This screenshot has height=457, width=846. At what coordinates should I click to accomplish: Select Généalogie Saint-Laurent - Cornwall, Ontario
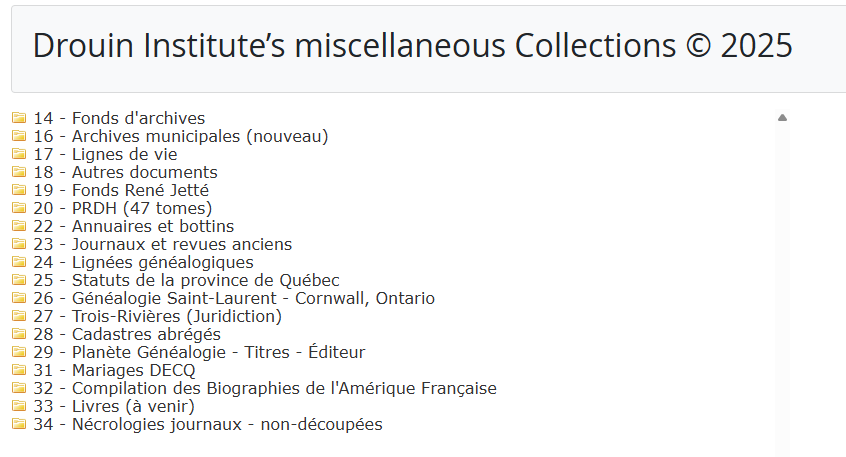tap(253, 298)
